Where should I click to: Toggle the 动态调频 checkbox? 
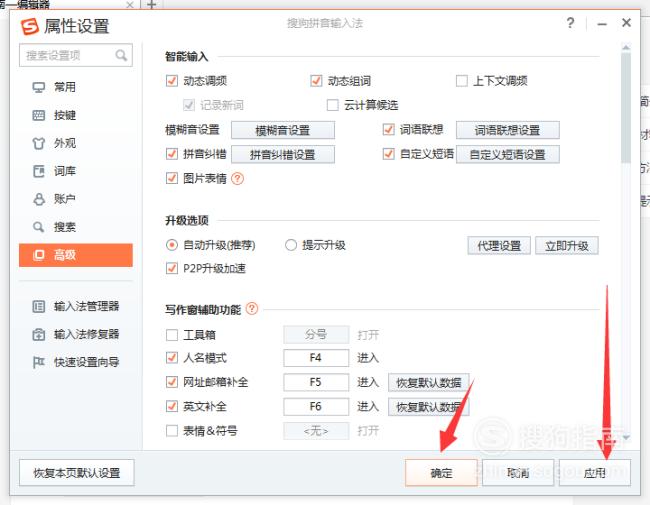172,80
